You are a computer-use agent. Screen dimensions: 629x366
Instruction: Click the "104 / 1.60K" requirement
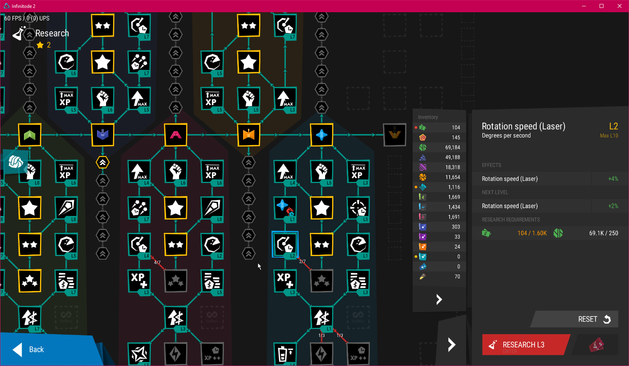pos(532,233)
